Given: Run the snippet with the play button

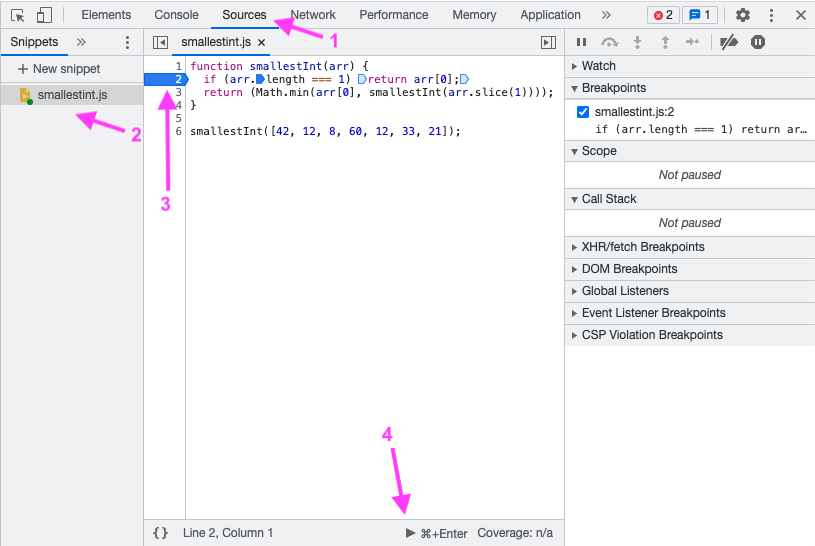Looking at the screenshot, I should point(410,533).
